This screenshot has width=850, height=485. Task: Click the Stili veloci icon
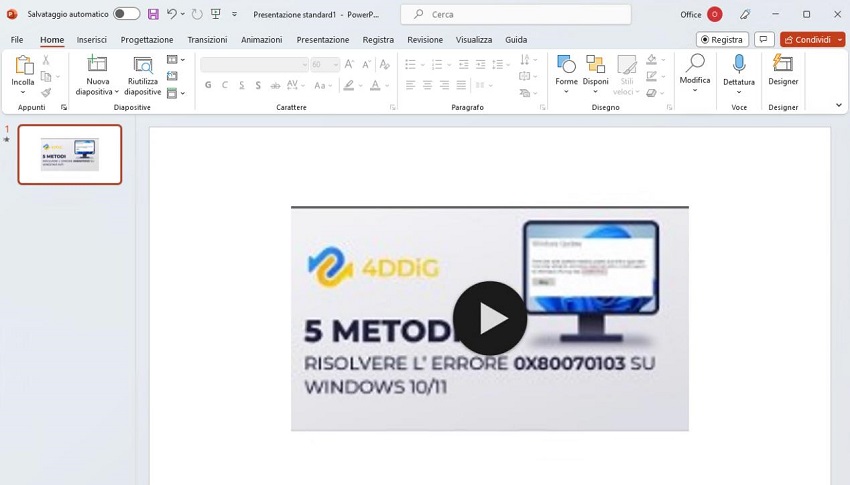[627, 64]
